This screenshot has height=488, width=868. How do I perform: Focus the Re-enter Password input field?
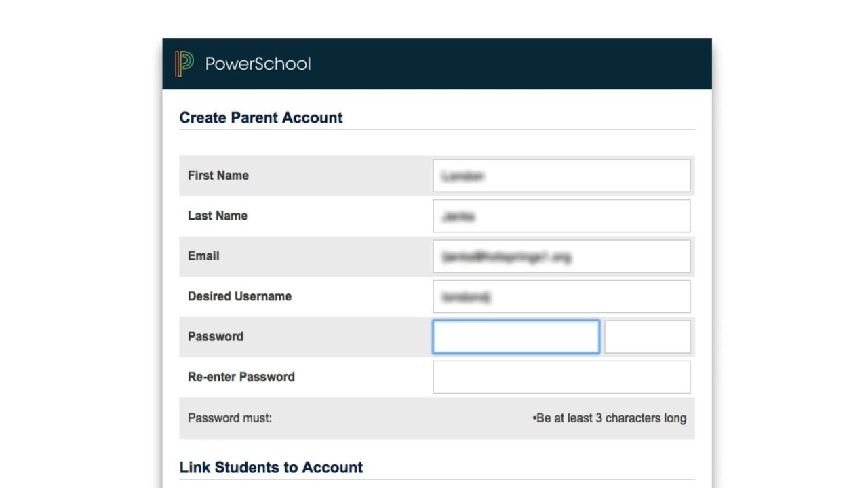point(561,377)
